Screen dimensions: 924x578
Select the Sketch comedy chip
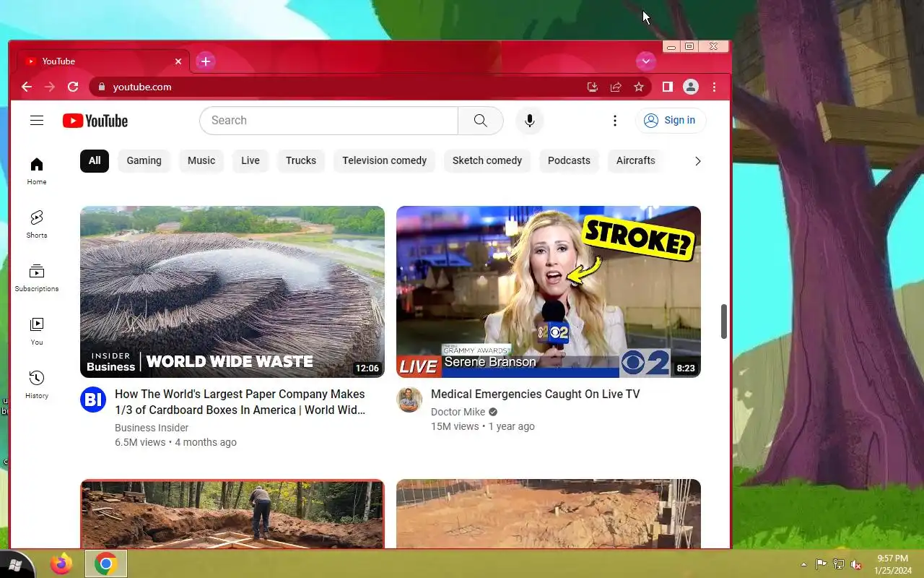(x=487, y=160)
